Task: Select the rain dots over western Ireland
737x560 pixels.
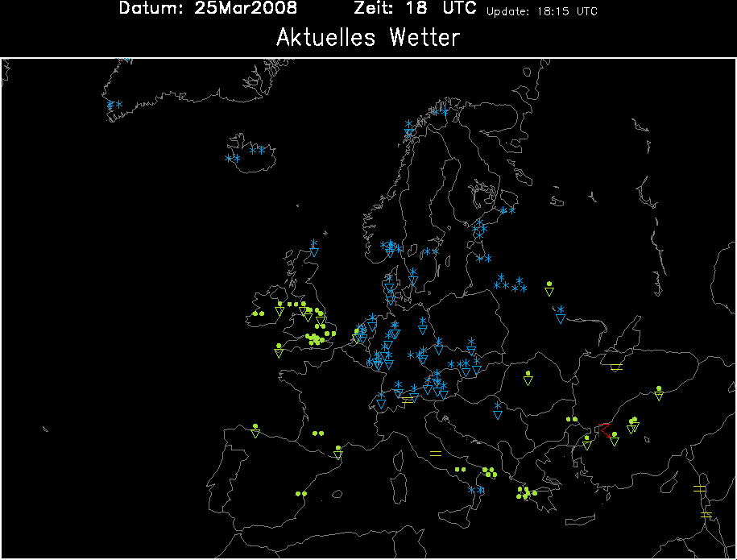Action: pyautogui.click(x=258, y=313)
